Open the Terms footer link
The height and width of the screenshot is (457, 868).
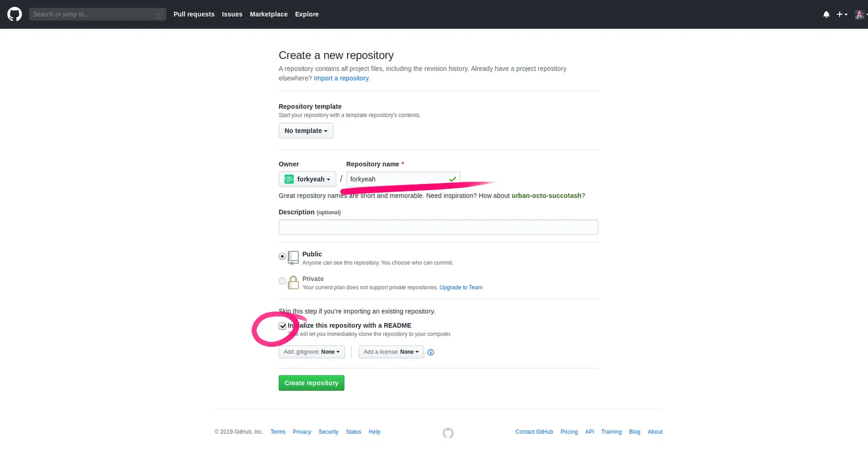tap(278, 432)
